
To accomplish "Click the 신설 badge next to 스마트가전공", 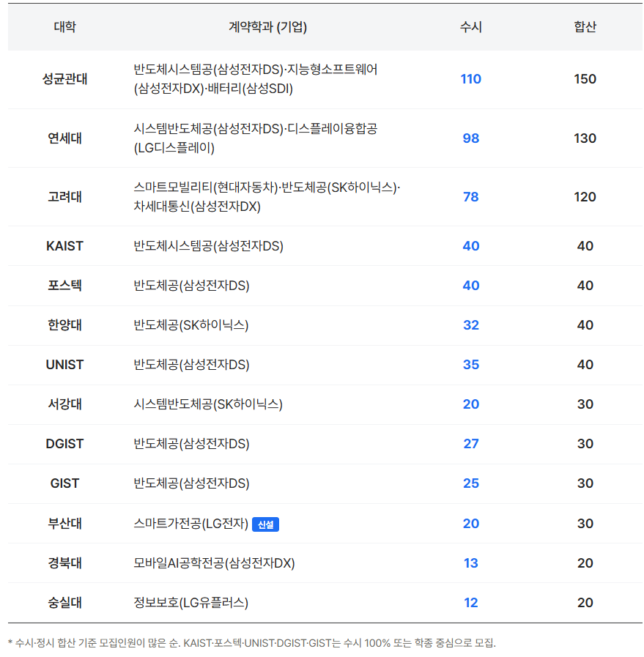I will [266, 524].
